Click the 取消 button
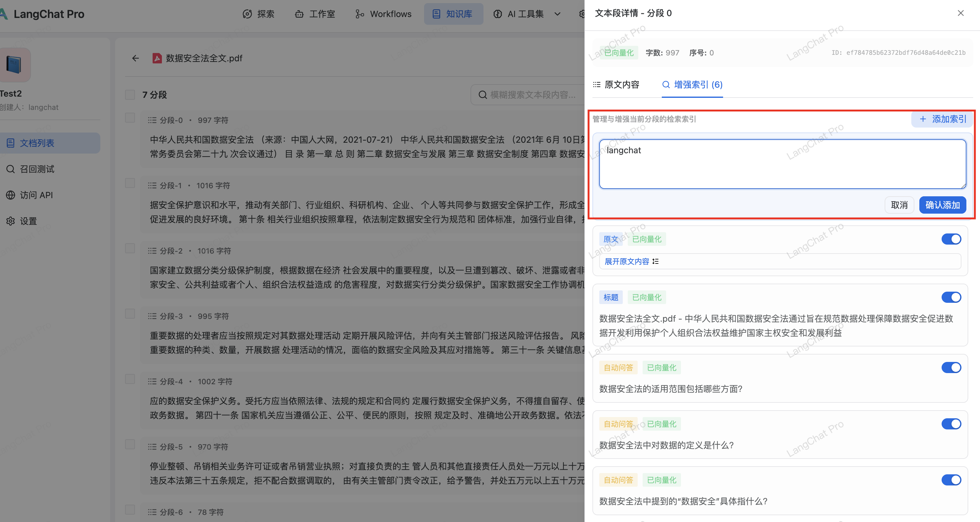This screenshot has width=980, height=522. coord(899,205)
